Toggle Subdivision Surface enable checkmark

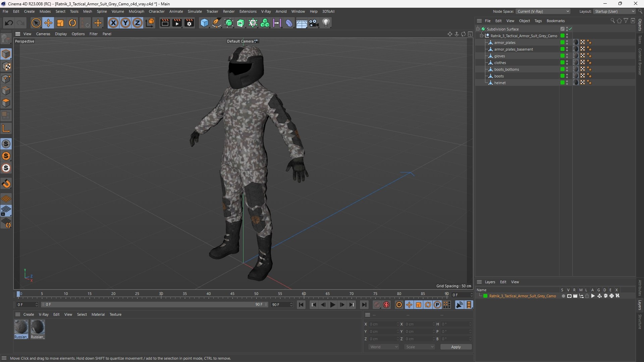tap(571, 29)
